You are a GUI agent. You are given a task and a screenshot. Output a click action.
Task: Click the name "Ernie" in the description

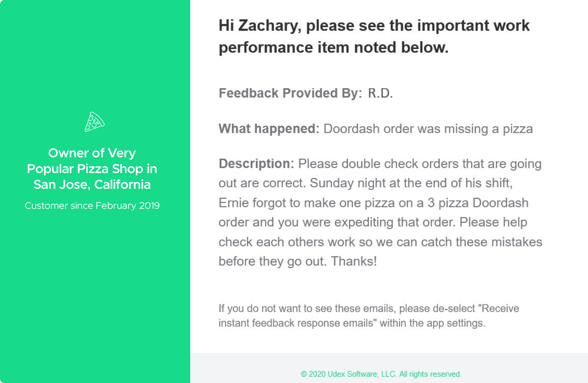click(234, 203)
